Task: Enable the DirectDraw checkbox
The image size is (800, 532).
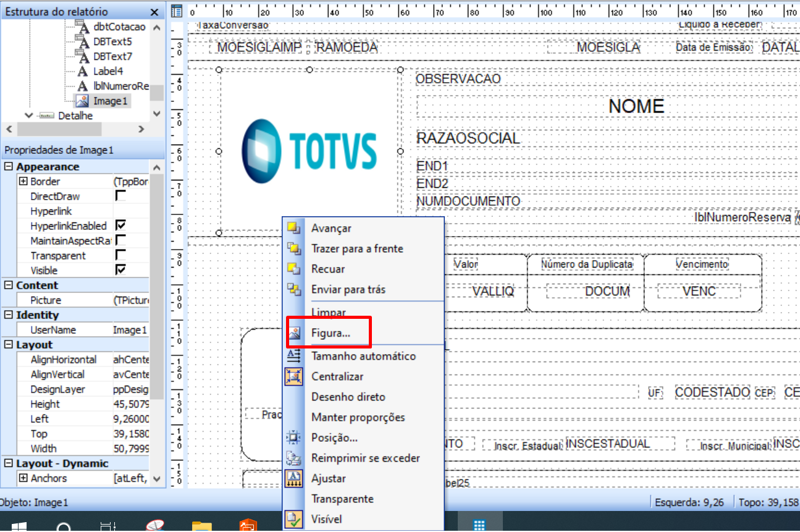Action: 121,196
